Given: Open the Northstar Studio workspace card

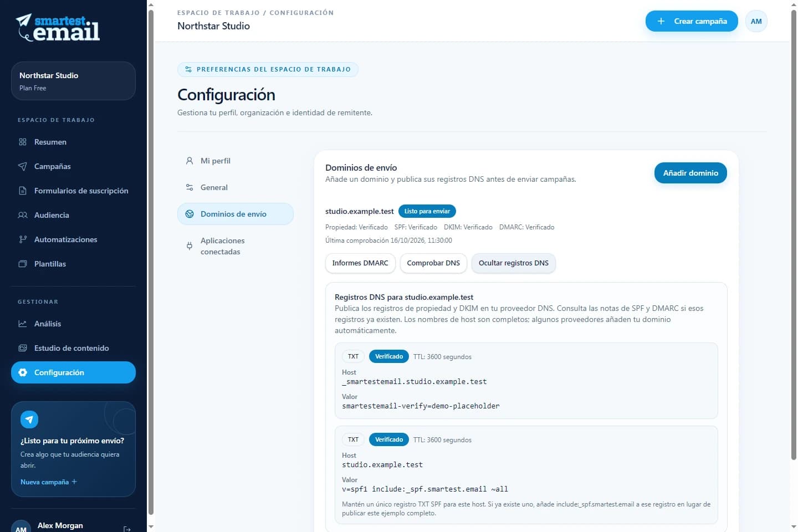Looking at the screenshot, I should click(73, 81).
